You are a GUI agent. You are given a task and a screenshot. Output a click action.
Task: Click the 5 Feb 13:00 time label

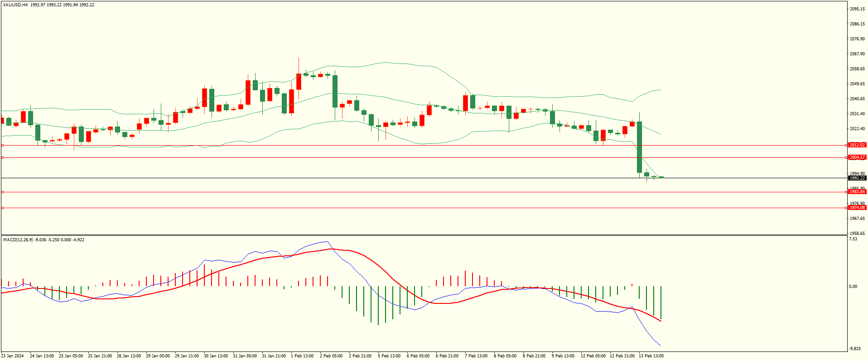pyautogui.click(x=389, y=356)
